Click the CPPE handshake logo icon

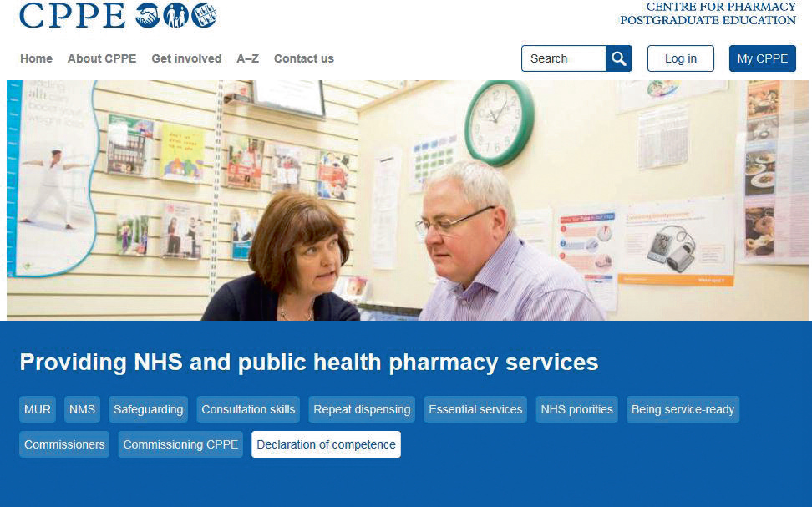pyautogui.click(x=148, y=16)
